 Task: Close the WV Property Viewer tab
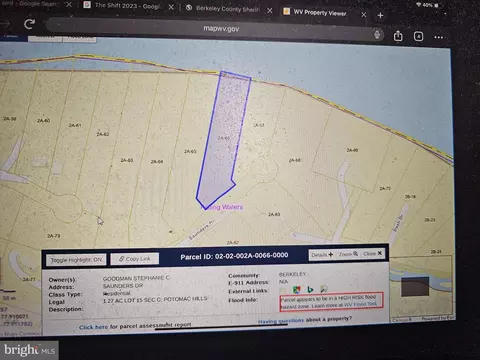pyautogui.click(x=364, y=15)
